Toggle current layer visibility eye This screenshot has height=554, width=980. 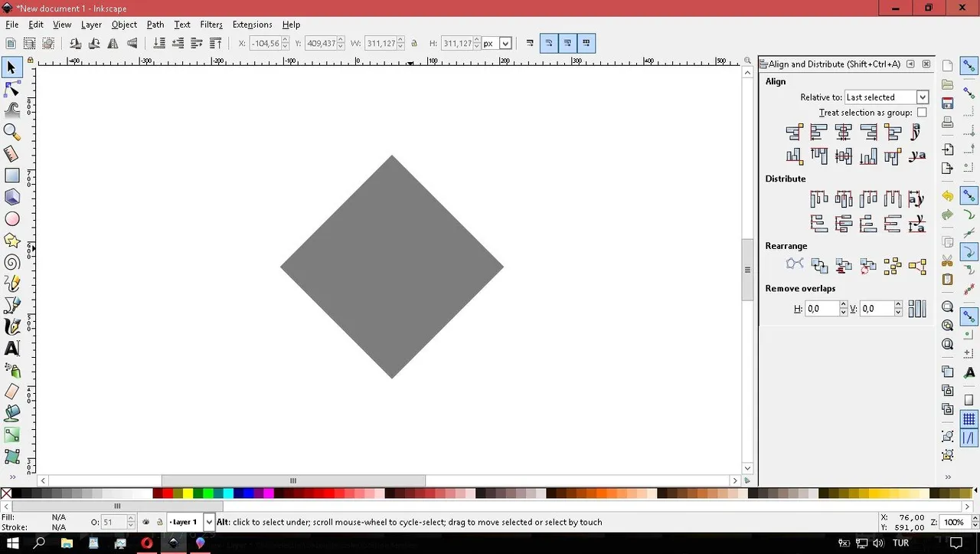pos(146,522)
